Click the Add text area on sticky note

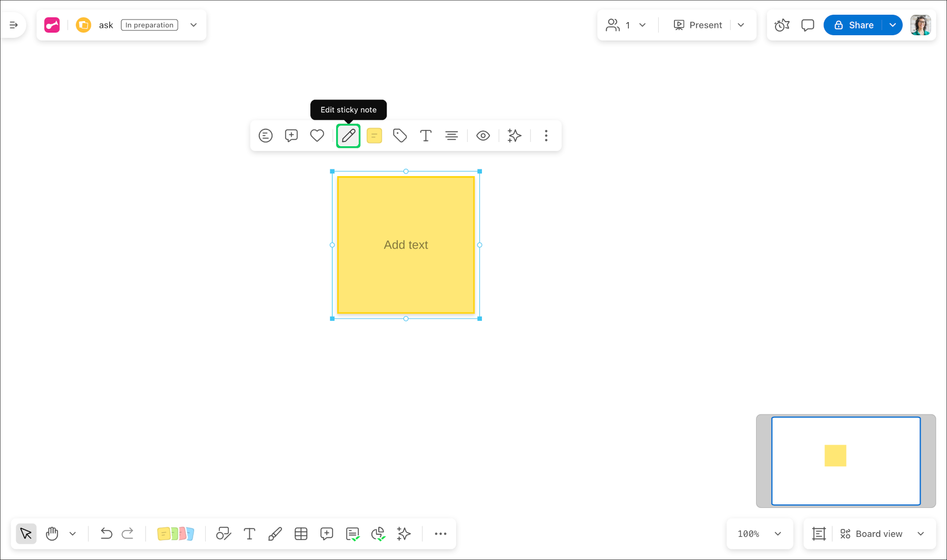point(406,245)
